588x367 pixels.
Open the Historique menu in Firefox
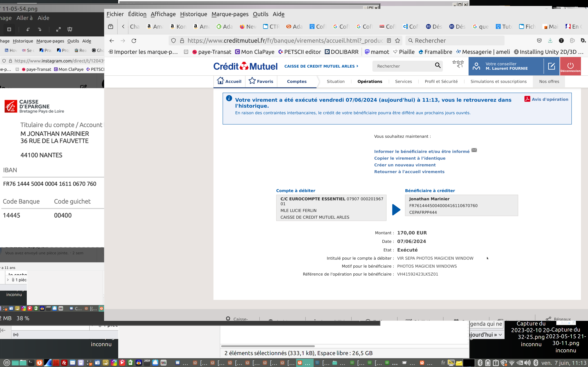click(193, 14)
